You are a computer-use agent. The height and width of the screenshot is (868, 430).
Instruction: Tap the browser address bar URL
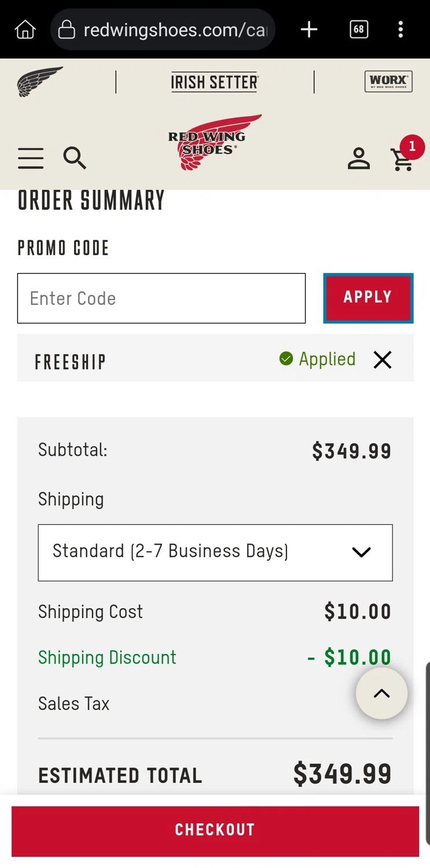tap(174, 30)
